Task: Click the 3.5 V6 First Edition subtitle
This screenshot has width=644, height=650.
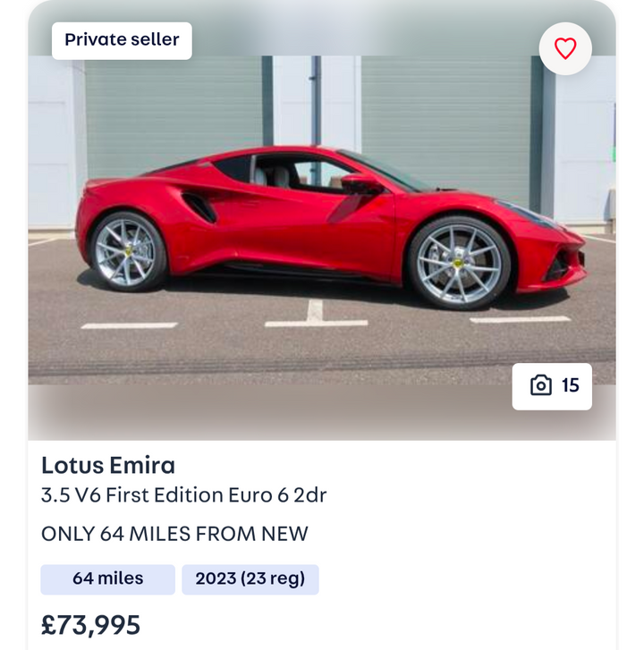Action: 183,495
